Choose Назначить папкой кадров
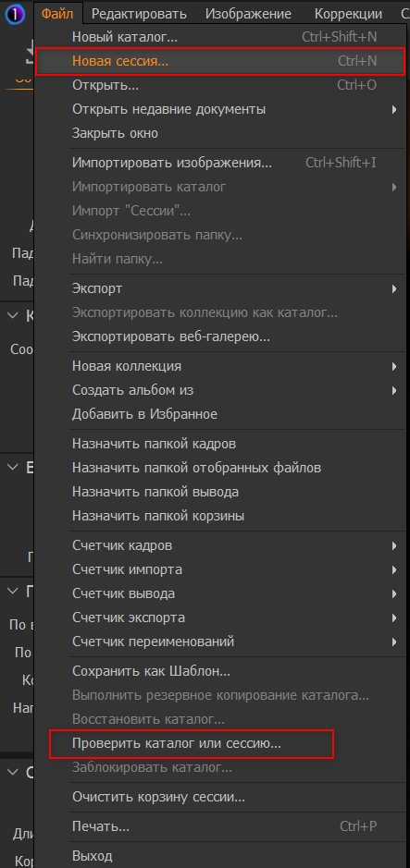This screenshot has height=868, width=410. pyautogui.click(x=219, y=444)
